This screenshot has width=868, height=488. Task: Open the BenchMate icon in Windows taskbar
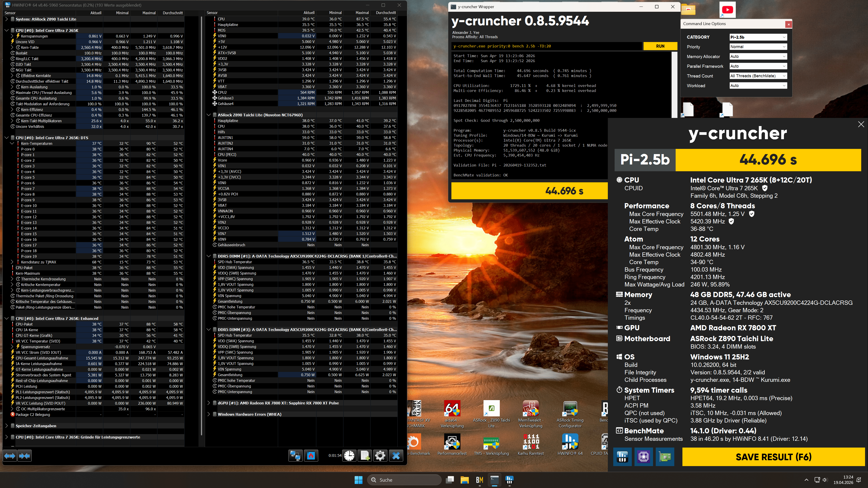[479, 480]
